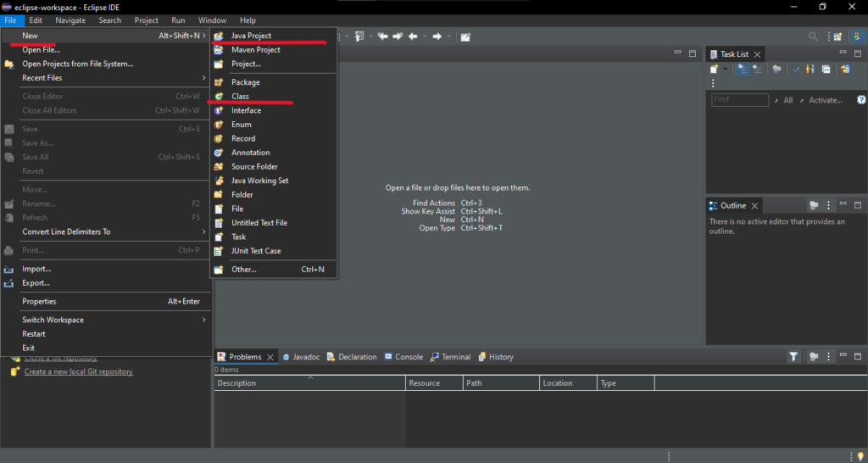
Task: Open Properties from the File menu
Action: [x=107, y=301]
